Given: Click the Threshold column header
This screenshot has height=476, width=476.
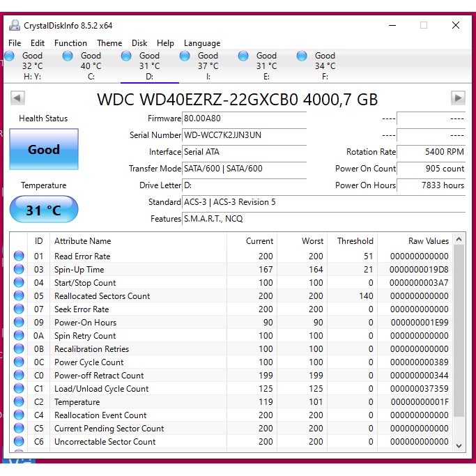Looking at the screenshot, I should tap(352, 241).
